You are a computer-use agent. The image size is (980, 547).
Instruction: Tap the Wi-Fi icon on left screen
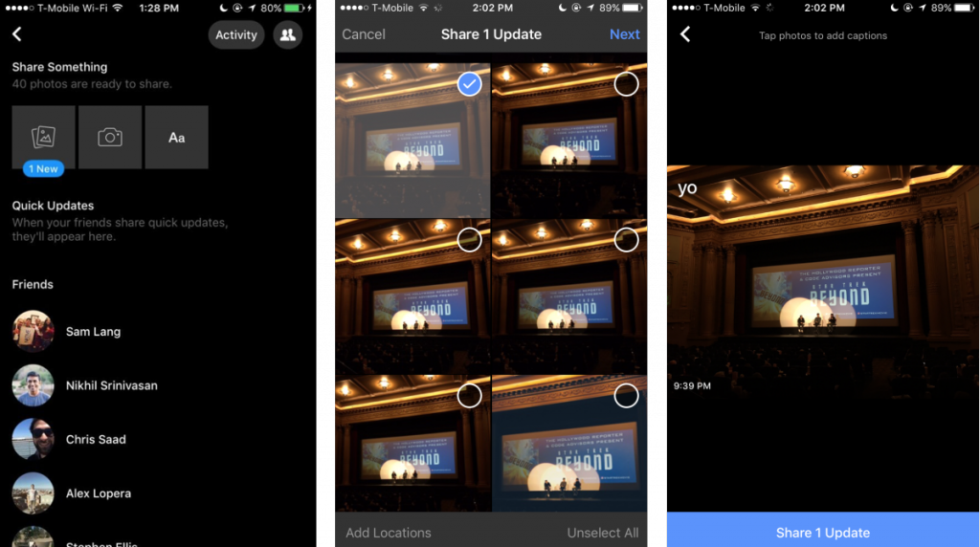[x=117, y=8]
